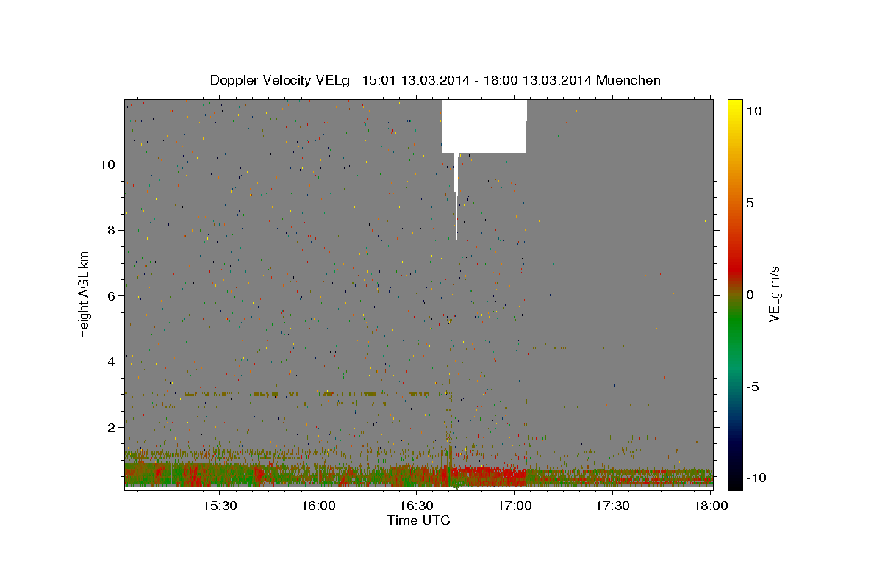The image size is (882, 588).
Task: Click the height axis label 10
Action: click(x=109, y=164)
